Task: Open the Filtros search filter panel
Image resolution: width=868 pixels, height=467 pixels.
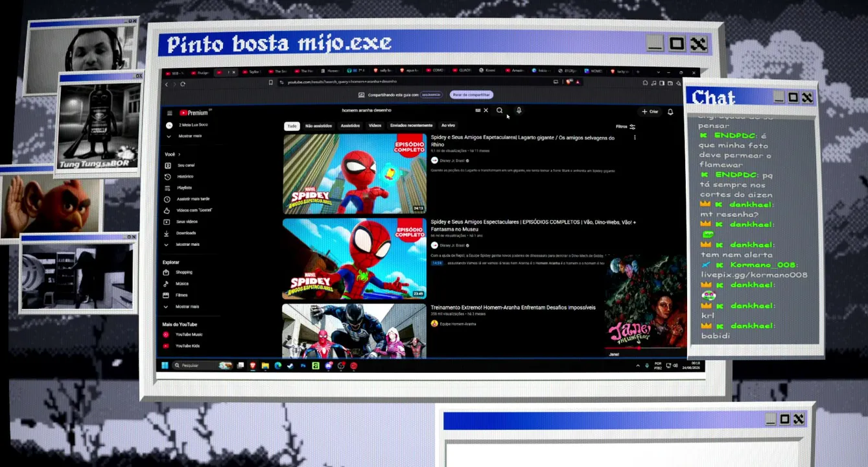Action: (x=626, y=126)
